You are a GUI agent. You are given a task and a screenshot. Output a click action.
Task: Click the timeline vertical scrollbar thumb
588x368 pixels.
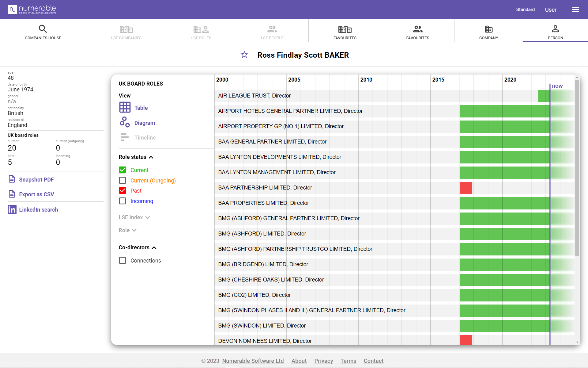[577, 168]
